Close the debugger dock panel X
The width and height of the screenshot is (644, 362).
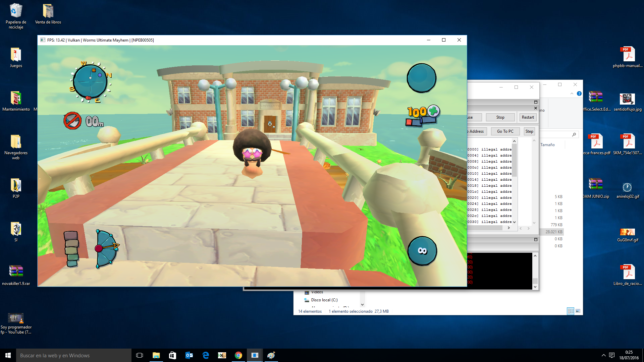pos(536,108)
